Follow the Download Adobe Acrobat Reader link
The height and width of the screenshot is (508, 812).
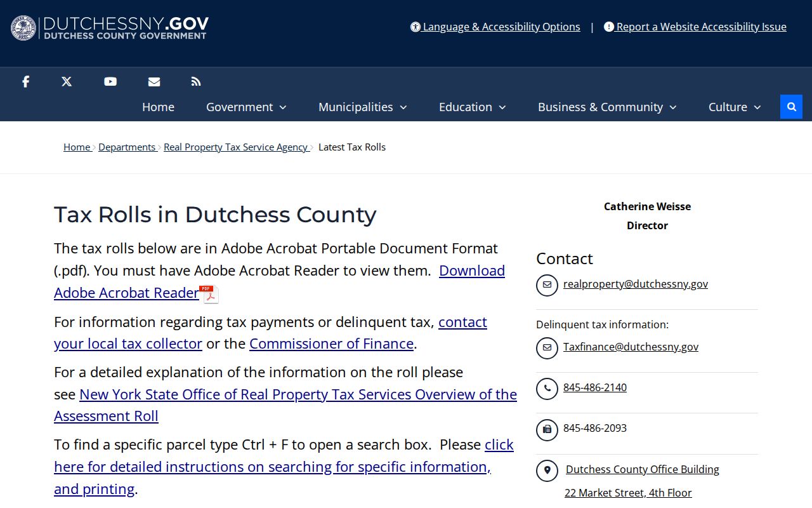pyautogui.click(x=279, y=281)
